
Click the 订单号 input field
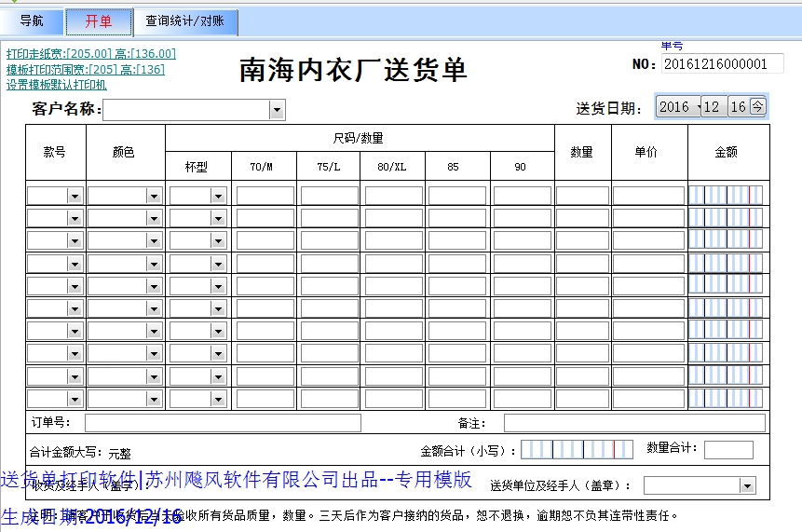click(x=223, y=423)
